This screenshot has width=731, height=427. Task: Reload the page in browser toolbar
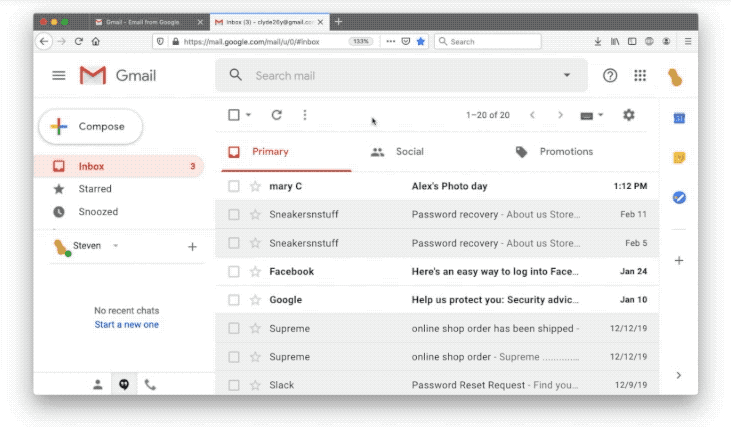click(79, 41)
